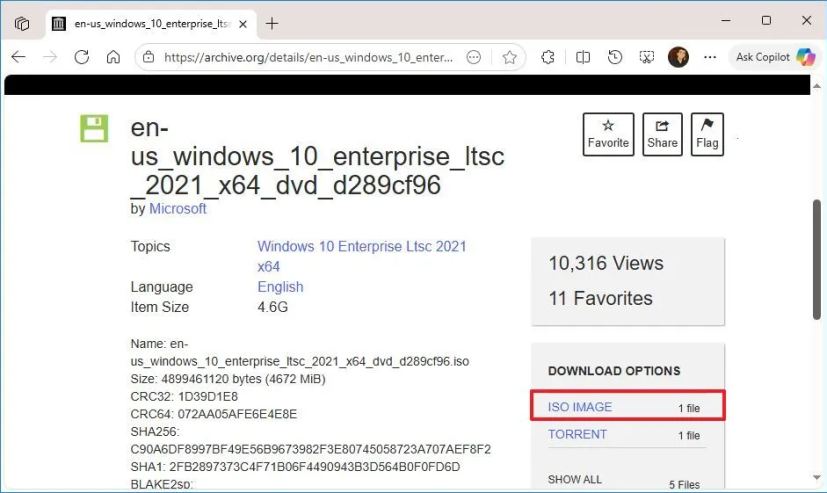
Task: Share this archive item
Action: (661, 134)
